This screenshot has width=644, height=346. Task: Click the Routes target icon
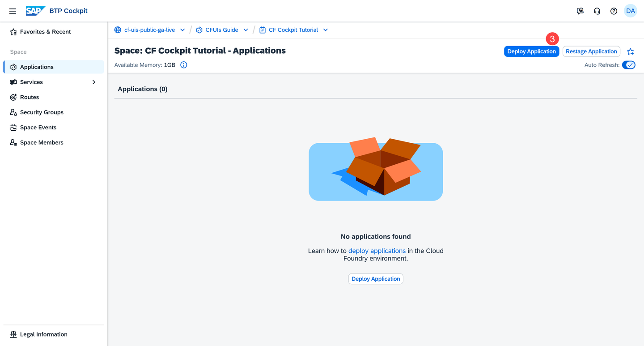(x=13, y=97)
